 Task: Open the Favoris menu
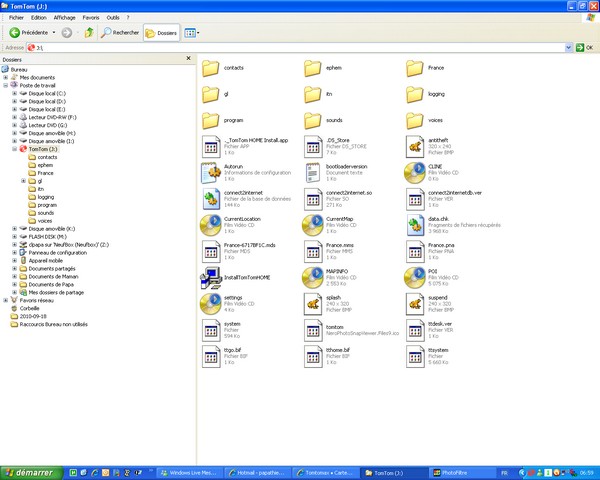point(91,18)
